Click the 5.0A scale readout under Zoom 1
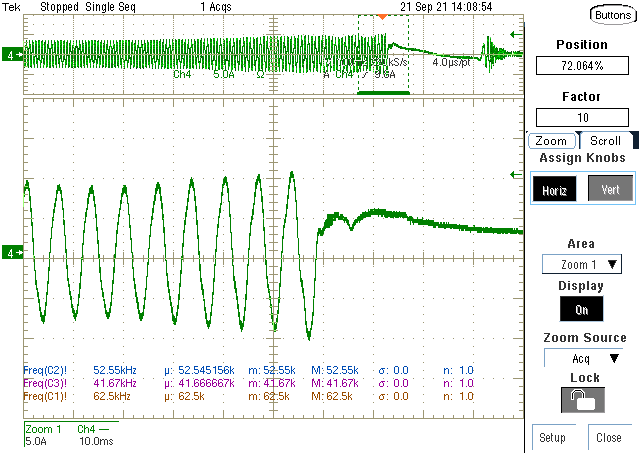 pos(36,441)
